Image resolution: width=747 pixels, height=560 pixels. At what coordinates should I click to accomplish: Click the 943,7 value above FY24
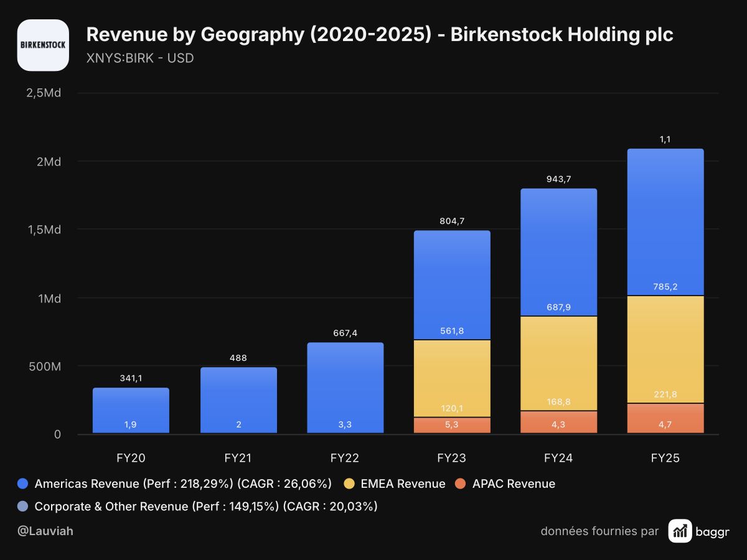pyautogui.click(x=559, y=179)
